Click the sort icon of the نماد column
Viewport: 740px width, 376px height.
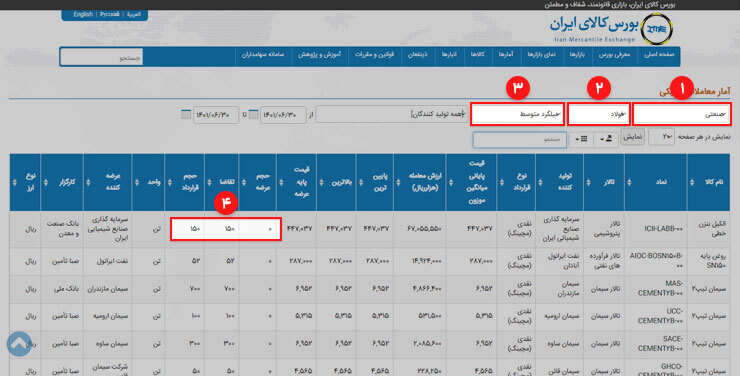pyautogui.click(x=629, y=182)
